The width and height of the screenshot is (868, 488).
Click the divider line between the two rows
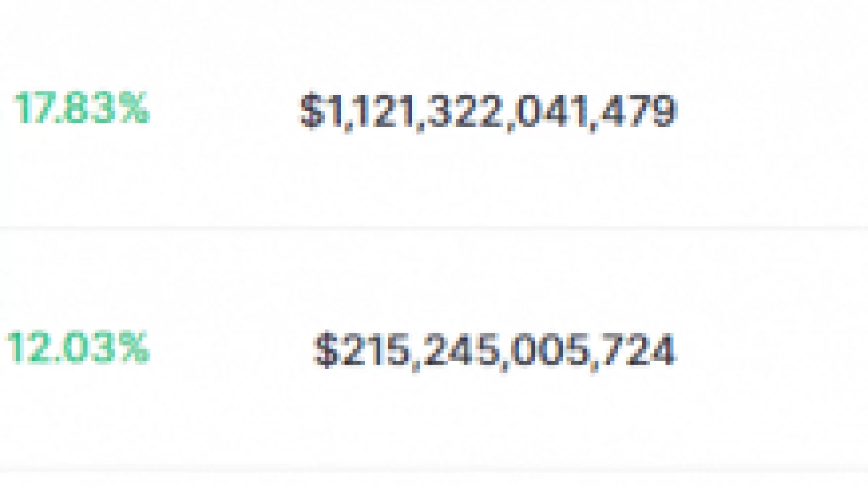(x=434, y=228)
